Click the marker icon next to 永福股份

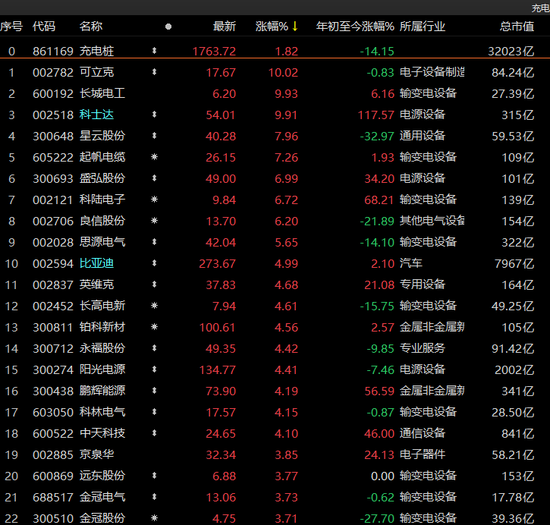coord(154,348)
